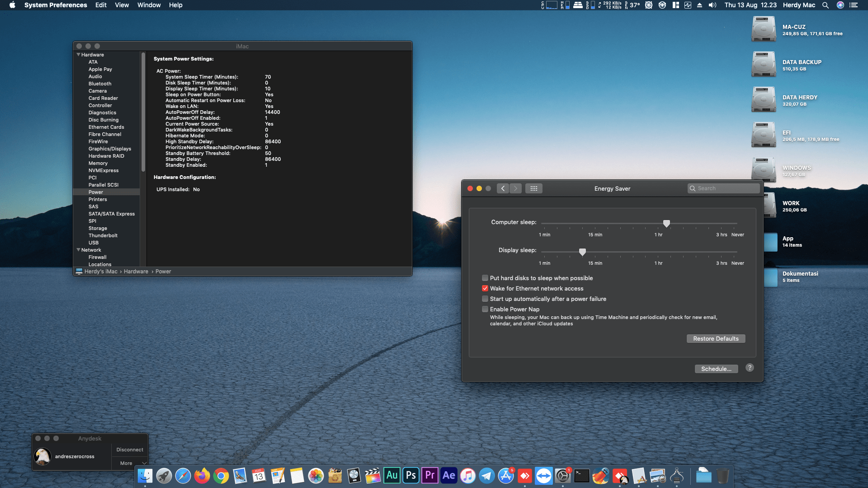Open Telegram from the dock

point(487,476)
